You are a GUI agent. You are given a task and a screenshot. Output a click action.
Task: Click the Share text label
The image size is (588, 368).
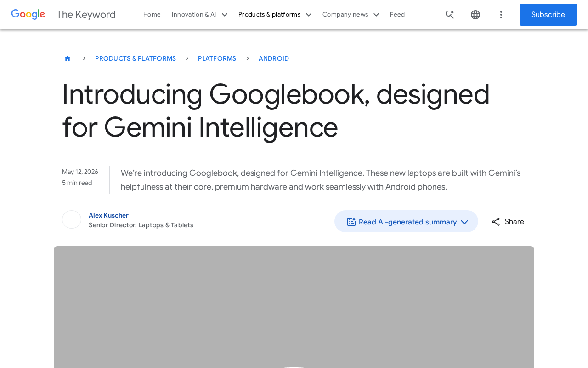[514, 222]
